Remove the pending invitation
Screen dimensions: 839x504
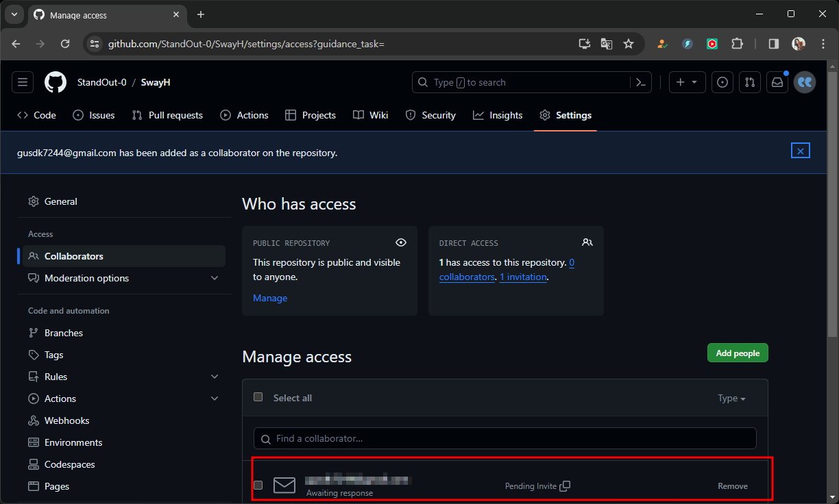click(733, 486)
